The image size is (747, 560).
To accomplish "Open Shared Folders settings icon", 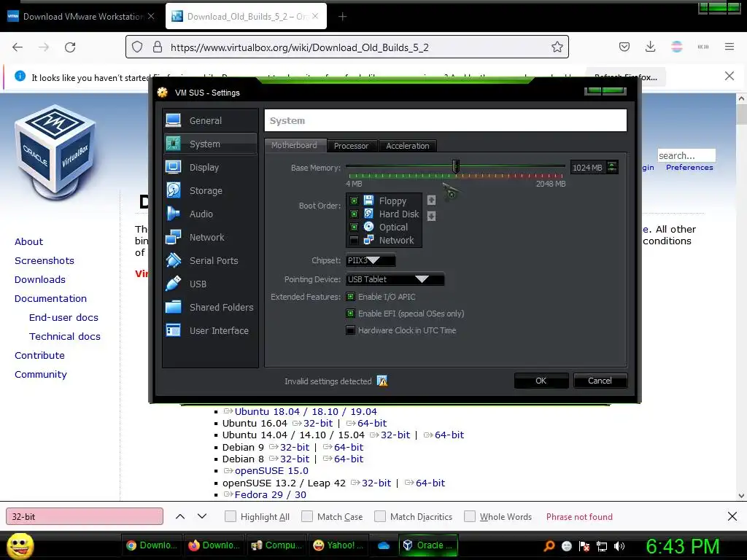I will pyautogui.click(x=173, y=307).
